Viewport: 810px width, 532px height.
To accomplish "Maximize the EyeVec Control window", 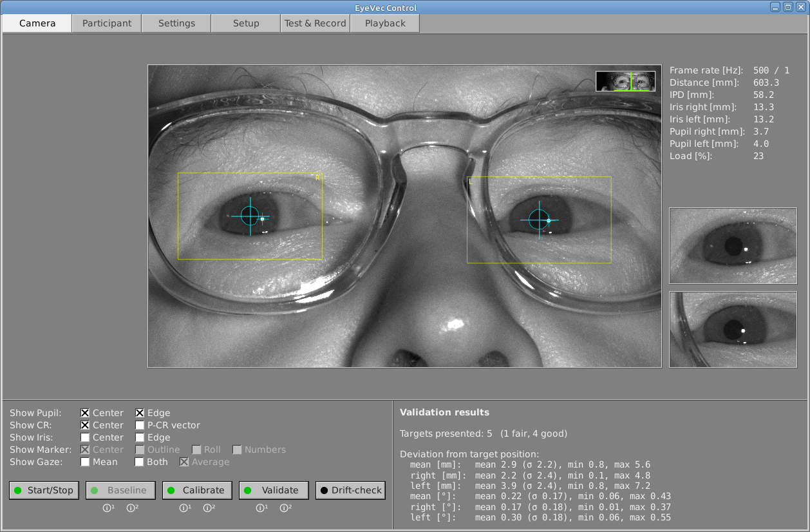I will [787, 7].
